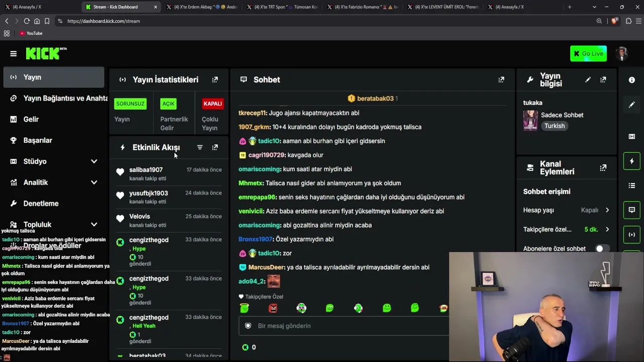Click the SORUNSUZ stream status badge

pos(130,104)
